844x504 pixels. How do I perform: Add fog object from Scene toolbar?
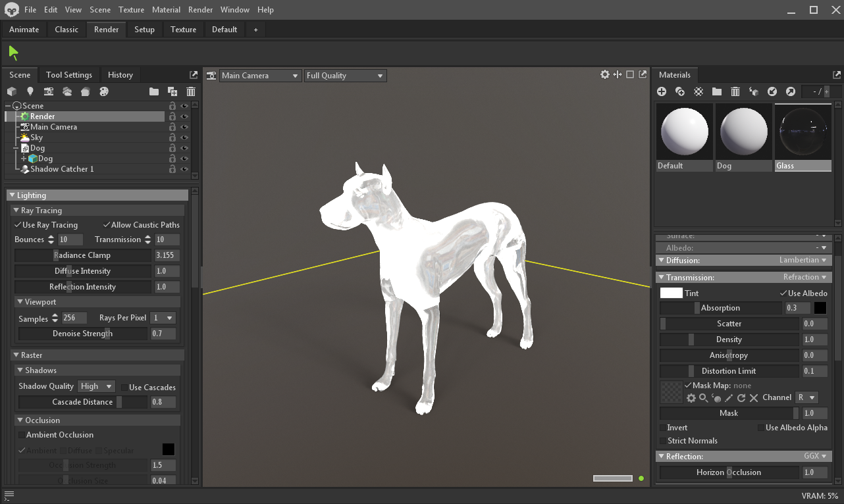click(x=66, y=91)
